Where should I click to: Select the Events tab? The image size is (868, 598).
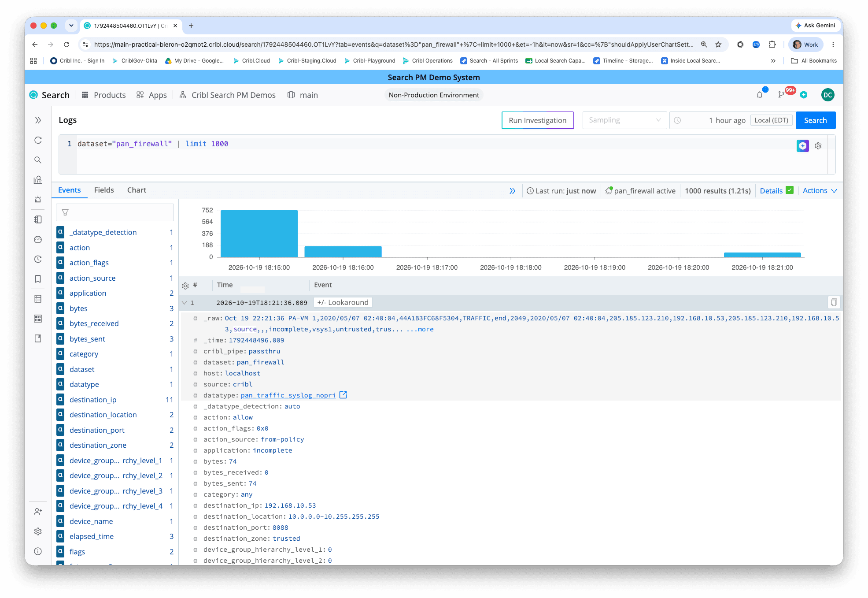pos(70,190)
